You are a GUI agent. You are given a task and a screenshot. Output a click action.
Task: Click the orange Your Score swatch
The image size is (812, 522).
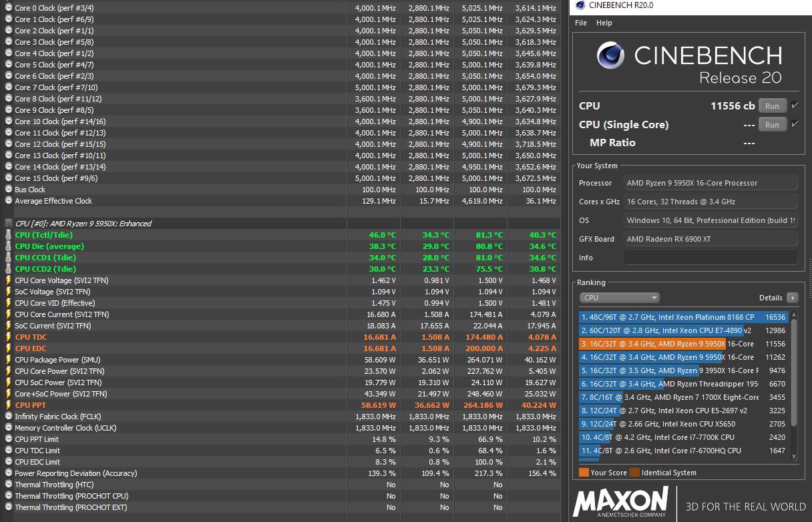pos(584,473)
